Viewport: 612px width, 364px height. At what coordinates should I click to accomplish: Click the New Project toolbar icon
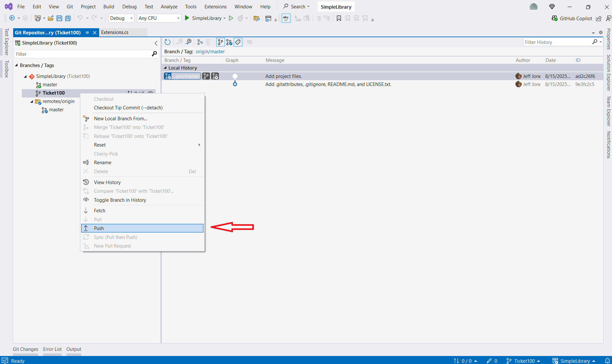click(38, 18)
